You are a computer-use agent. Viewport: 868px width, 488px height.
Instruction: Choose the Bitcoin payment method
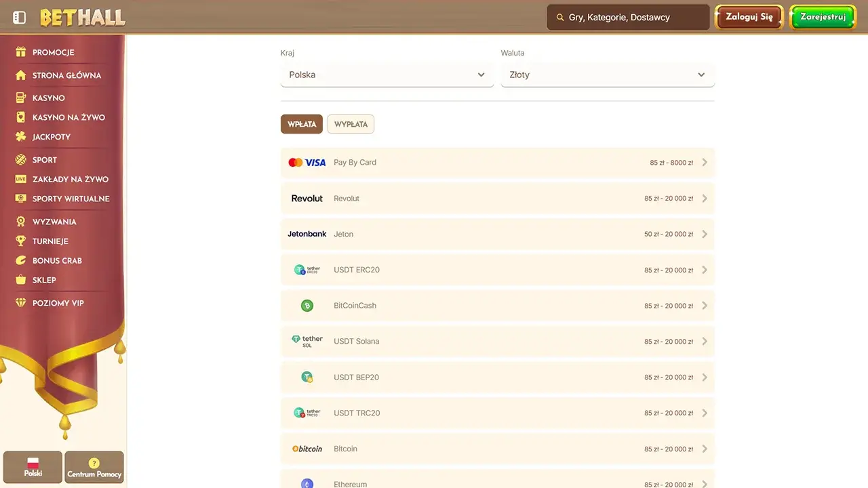[x=498, y=449]
